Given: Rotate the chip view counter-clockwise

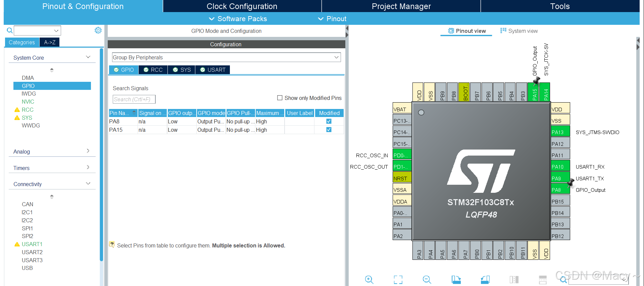Looking at the screenshot, I should point(485,279).
